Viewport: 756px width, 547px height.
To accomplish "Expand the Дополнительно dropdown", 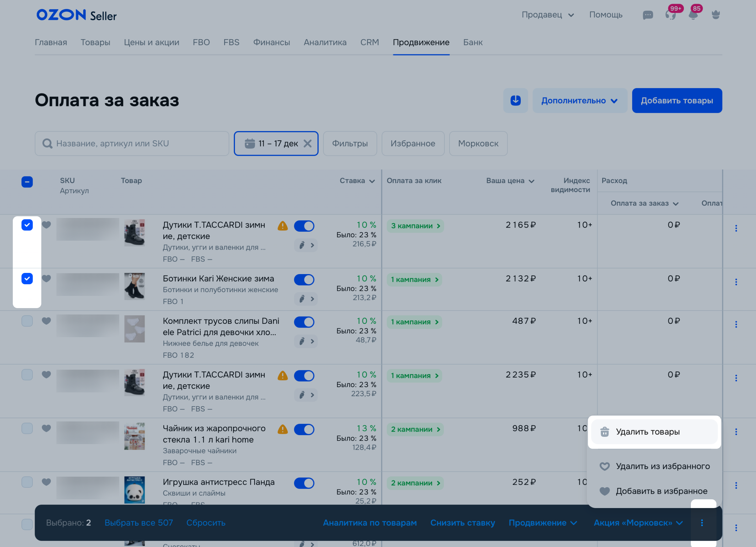I will (x=580, y=101).
